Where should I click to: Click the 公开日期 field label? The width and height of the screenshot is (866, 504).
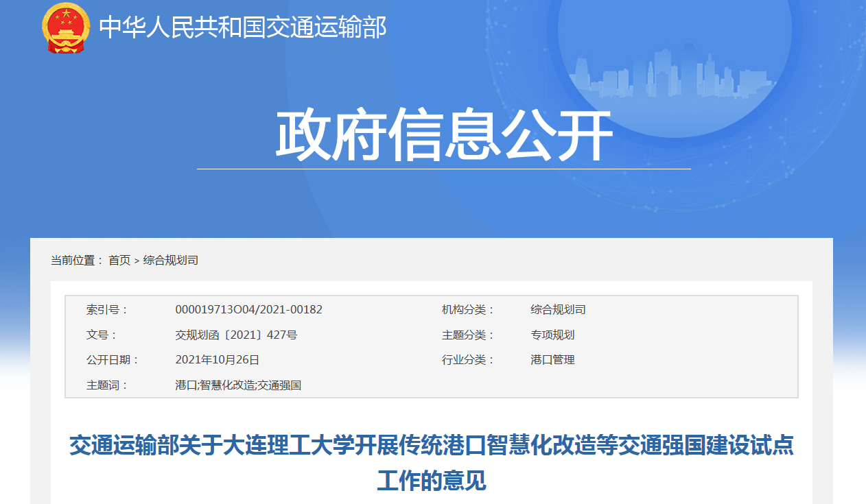pos(113,360)
